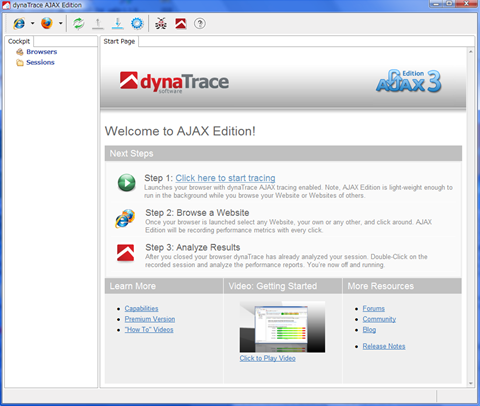Click the 'Welcome to AJAX Edition!' heading

coord(180,131)
